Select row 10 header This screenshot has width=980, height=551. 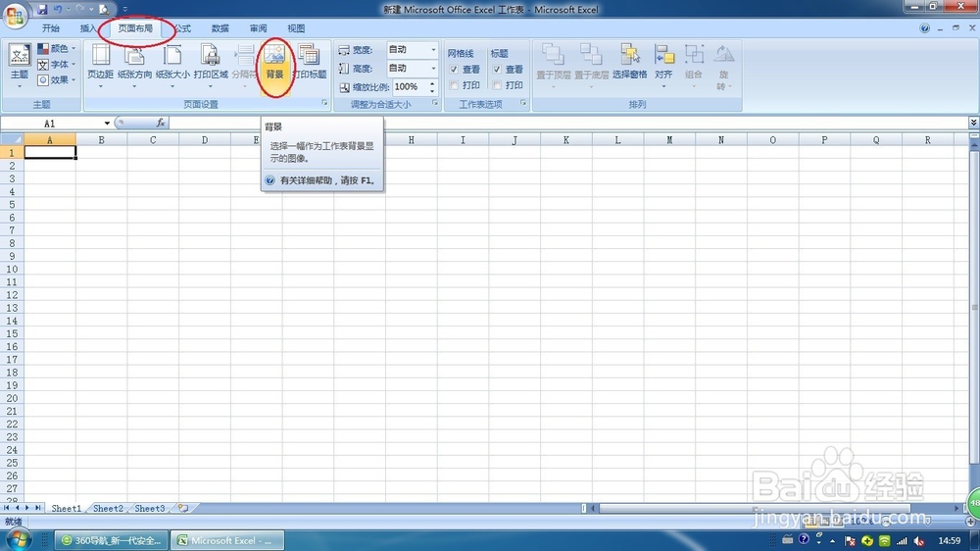tap(12, 269)
